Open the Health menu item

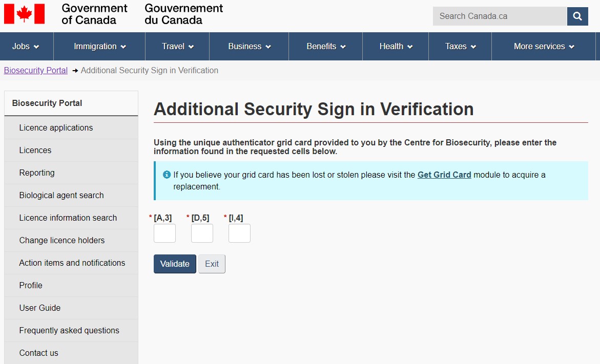[x=396, y=47]
